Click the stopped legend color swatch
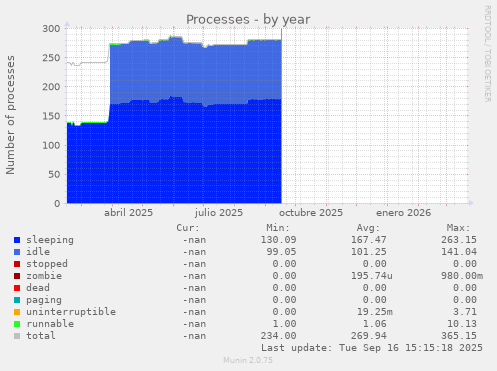Screen dimensions: 497x371 [x=17, y=264]
